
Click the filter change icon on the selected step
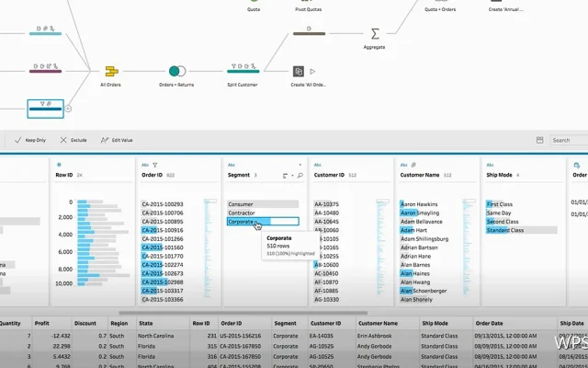[42, 104]
